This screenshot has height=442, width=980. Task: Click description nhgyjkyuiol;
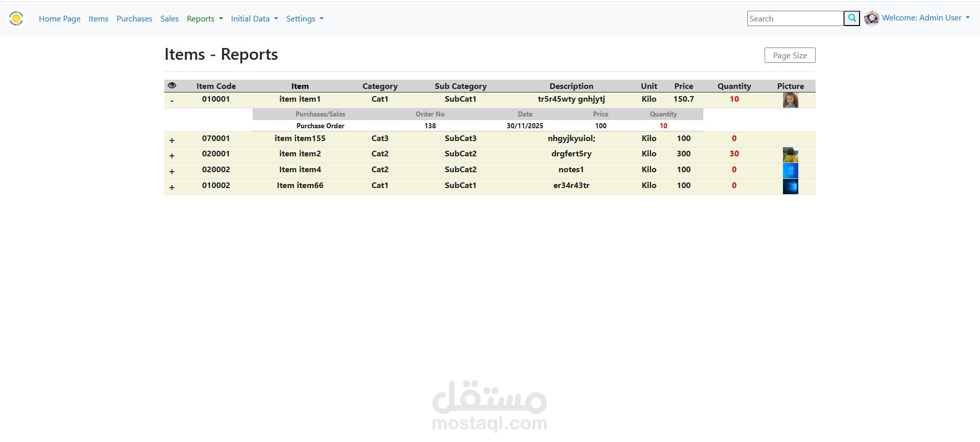coord(571,138)
